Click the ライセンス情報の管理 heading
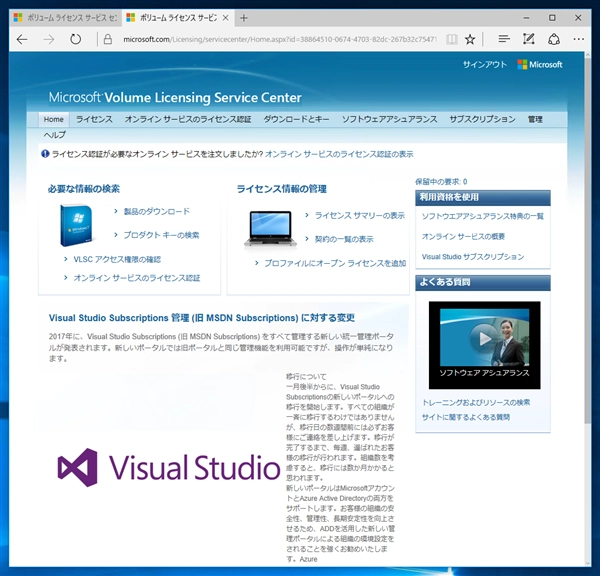The height and width of the screenshot is (576, 600). coord(282,189)
